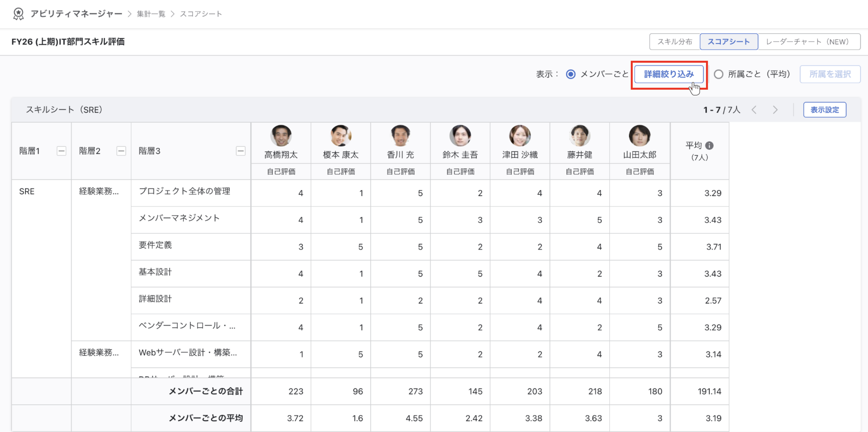Go to next page of members arrow
Image resolution: width=868 pixels, height=432 pixels.
(775, 110)
